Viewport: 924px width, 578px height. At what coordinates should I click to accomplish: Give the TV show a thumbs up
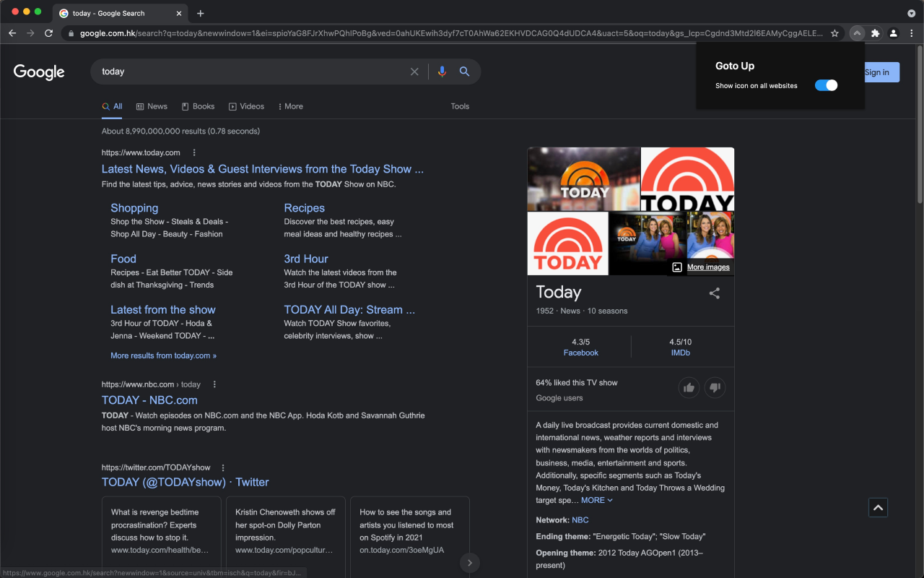pos(689,387)
